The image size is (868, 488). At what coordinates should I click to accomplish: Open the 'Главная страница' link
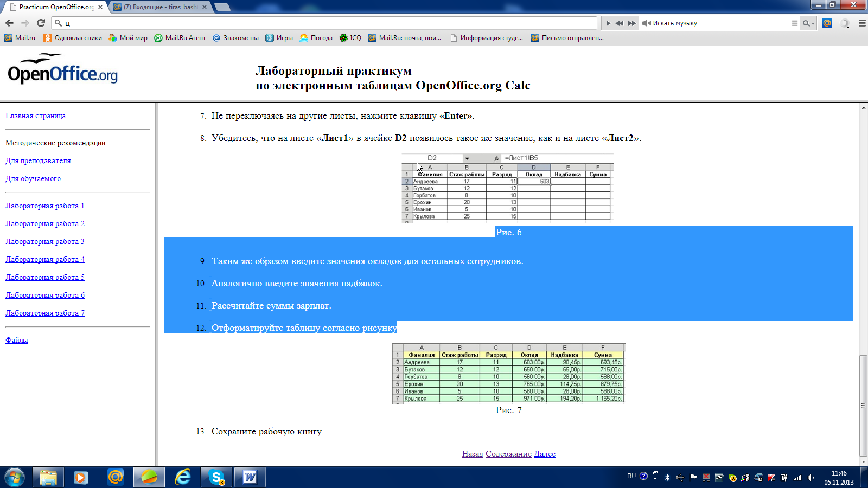pos(35,115)
